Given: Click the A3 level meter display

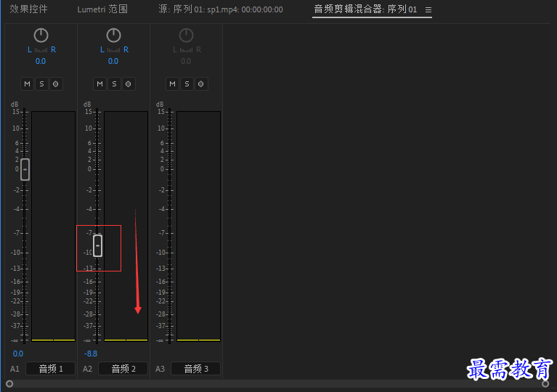Looking at the screenshot, I should point(198,226).
